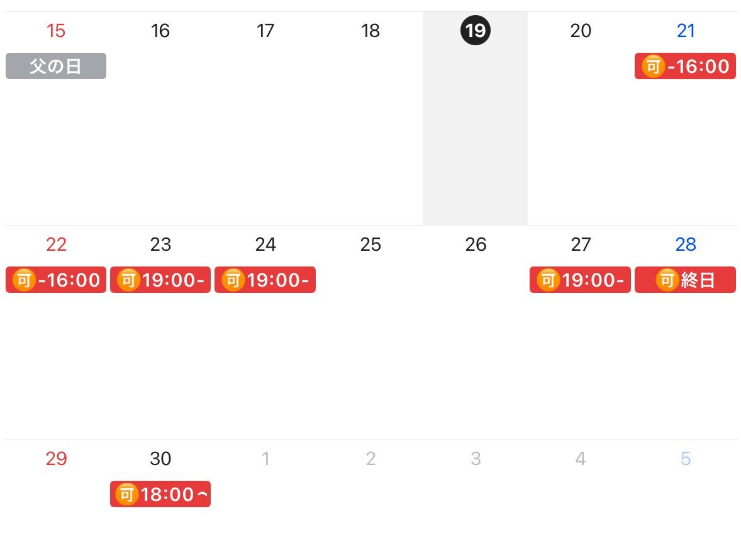
Task: Open the 19:00- event on the 27th
Action: 581,280
